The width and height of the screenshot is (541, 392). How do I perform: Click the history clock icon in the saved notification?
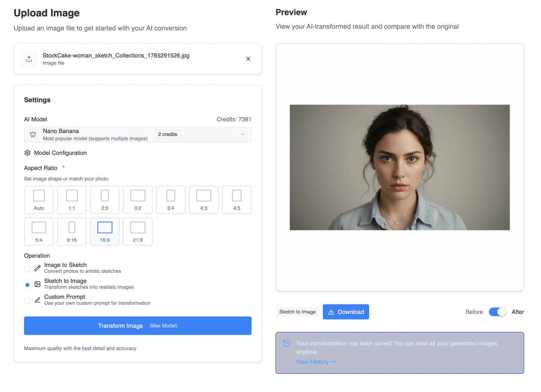(287, 343)
